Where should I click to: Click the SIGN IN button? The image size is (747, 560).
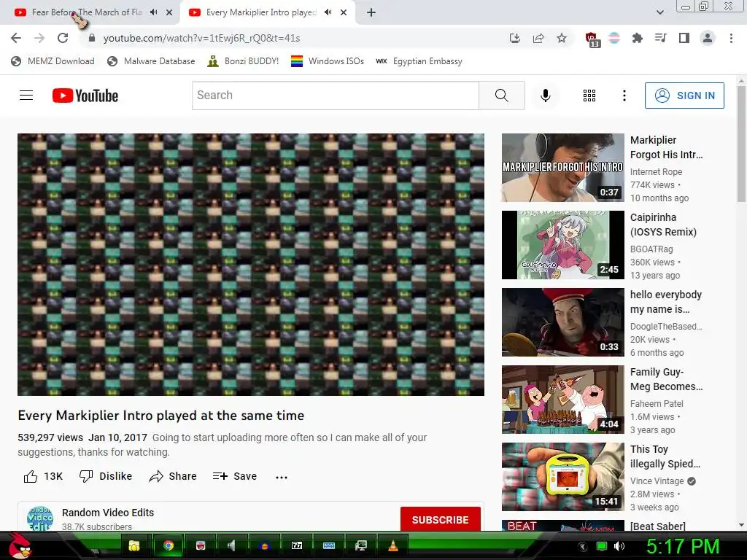(x=684, y=96)
